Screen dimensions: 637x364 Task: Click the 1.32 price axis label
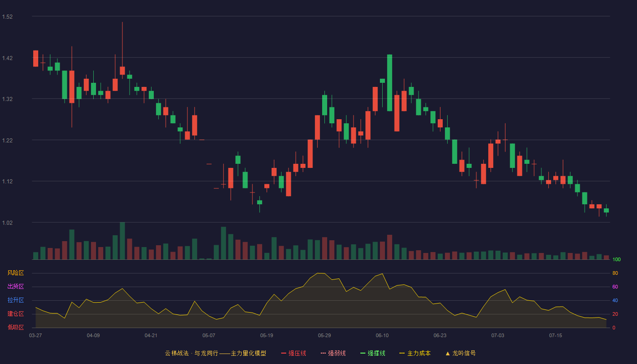tap(7, 99)
